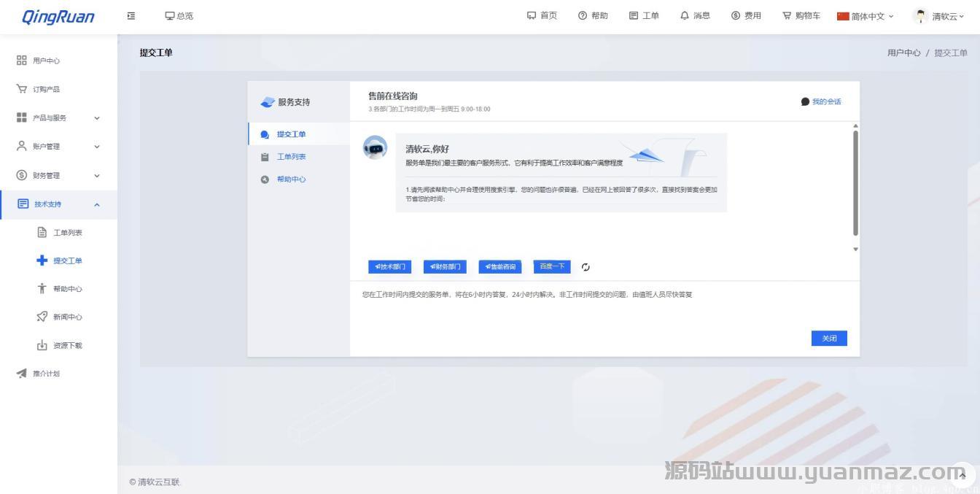Open 我的会话 chat bubble
This screenshot has height=494, width=980.
(820, 101)
